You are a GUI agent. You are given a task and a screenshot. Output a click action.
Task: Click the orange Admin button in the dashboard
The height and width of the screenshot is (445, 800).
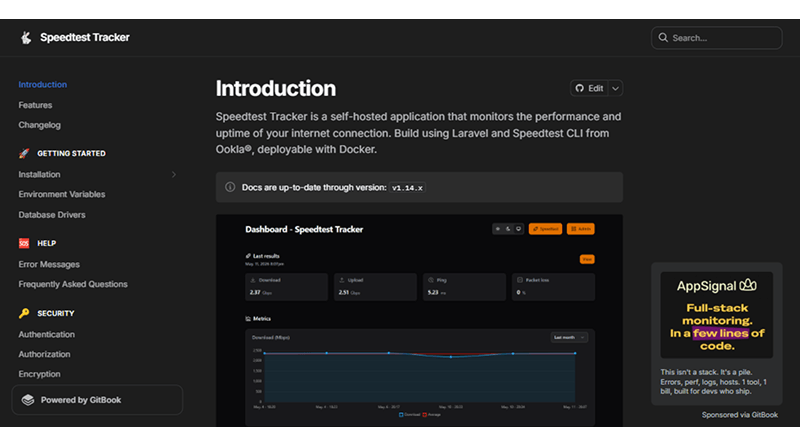581,229
